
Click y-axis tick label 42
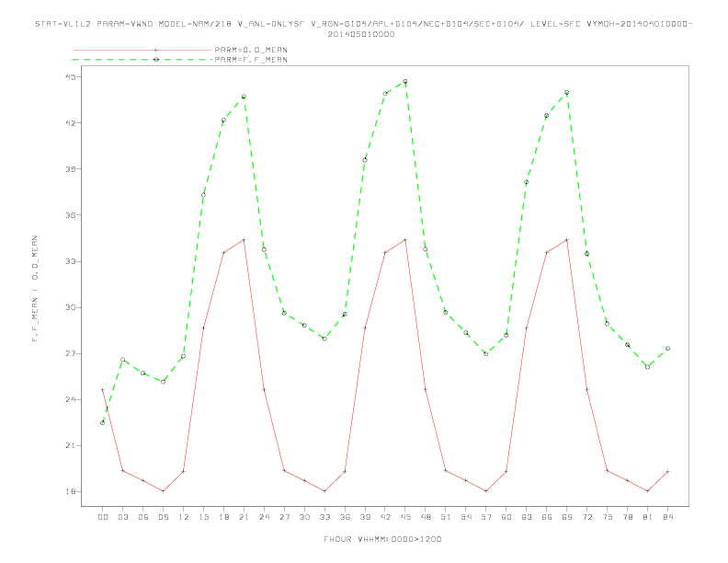pos(70,122)
